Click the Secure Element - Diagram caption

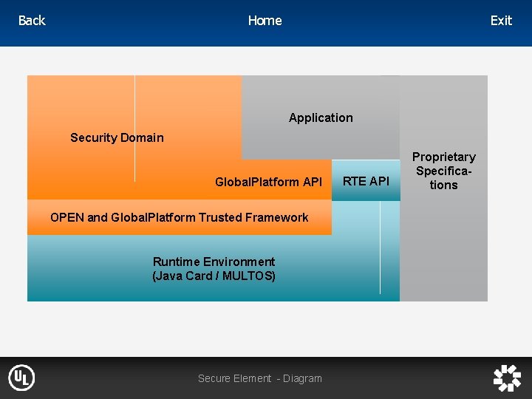[x=260, y=378]
